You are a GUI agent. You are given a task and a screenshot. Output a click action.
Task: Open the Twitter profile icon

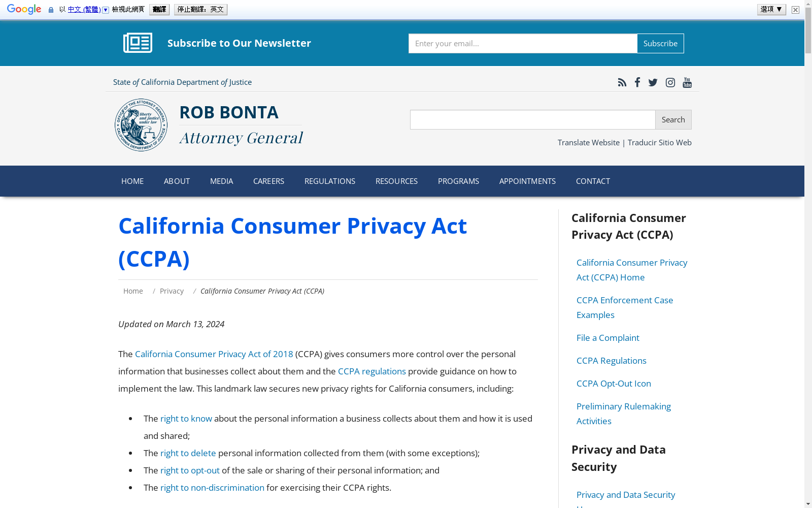(653, 82)
